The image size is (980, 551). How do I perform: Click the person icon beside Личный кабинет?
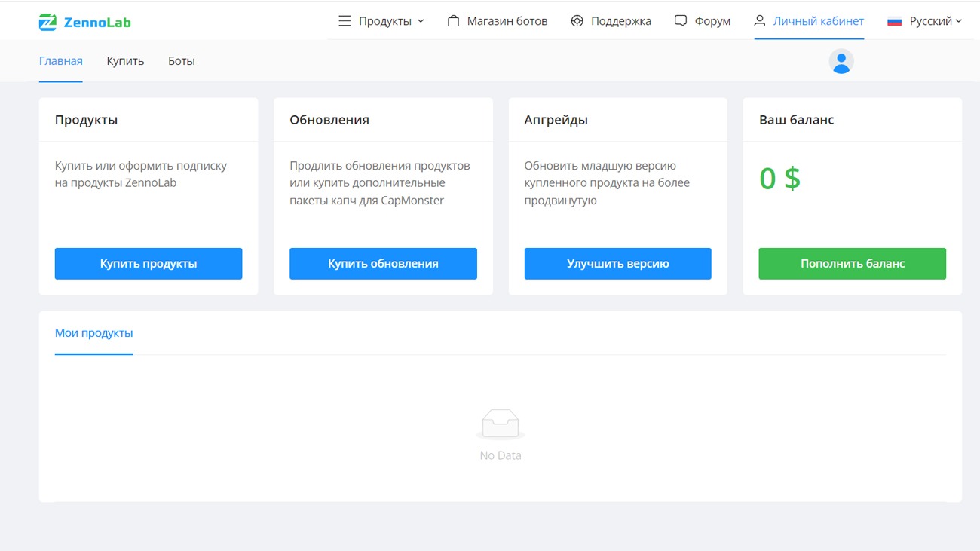coord(760,21)
